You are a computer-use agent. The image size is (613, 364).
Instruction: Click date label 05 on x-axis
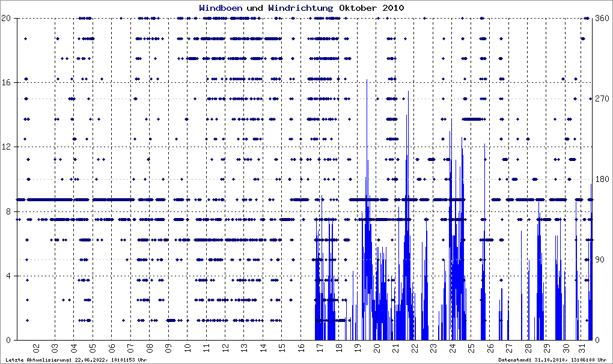click(93, 348)
